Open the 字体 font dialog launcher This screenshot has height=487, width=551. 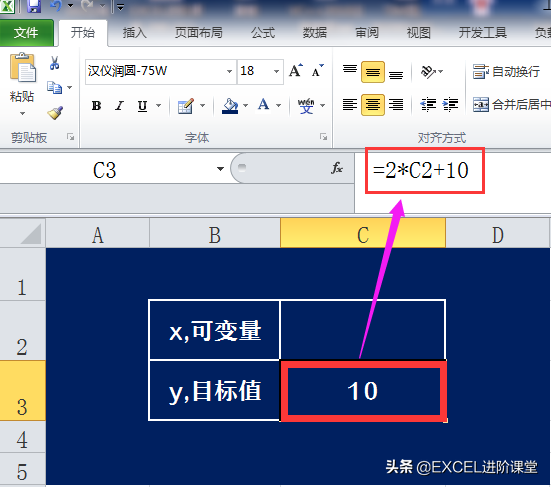[x=324, y=137]
